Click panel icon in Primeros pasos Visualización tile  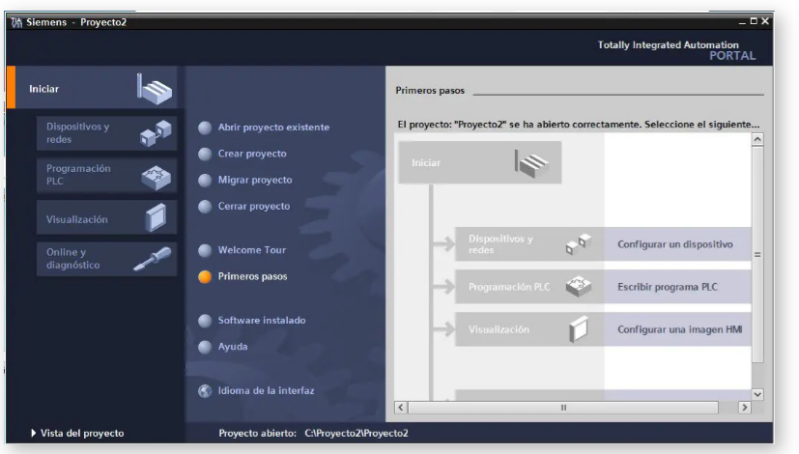(578, 329)
